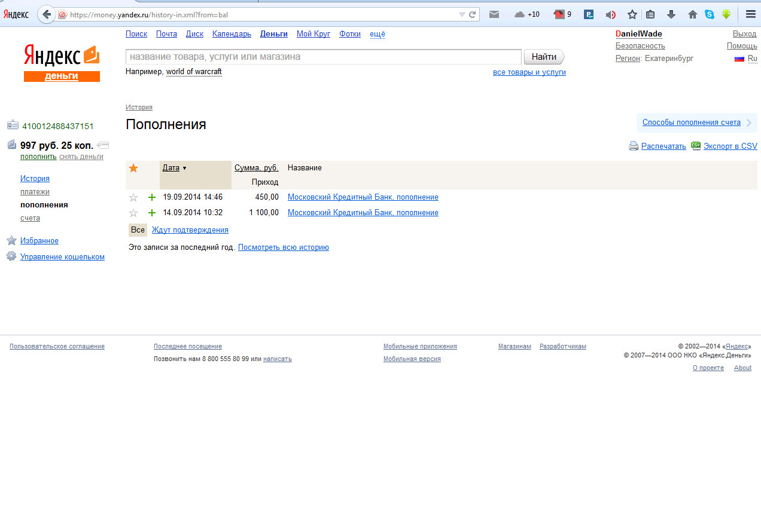The height and width of the screenshot is (532, 761).
Task: Click the product search input field
Action: coord(324,57)
